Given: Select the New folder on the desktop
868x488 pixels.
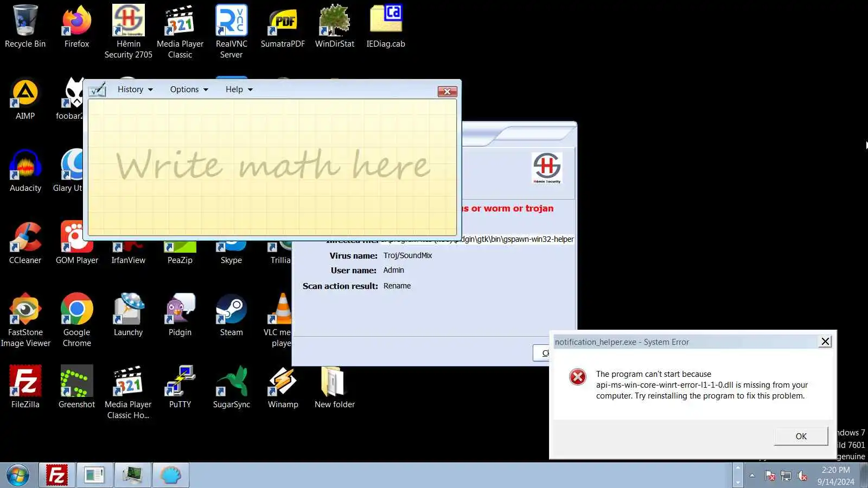Looking at the screenshot, I should [335, 387].
